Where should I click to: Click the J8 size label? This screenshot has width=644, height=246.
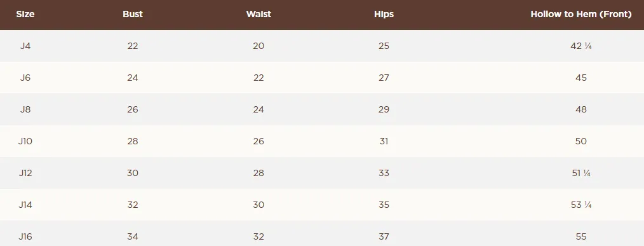(25, 109)
